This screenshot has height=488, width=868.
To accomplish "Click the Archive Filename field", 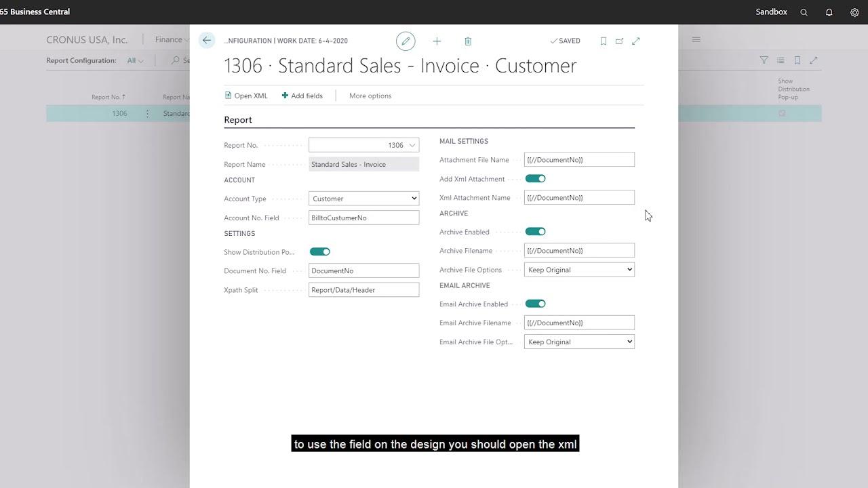I will click(580, 251).
